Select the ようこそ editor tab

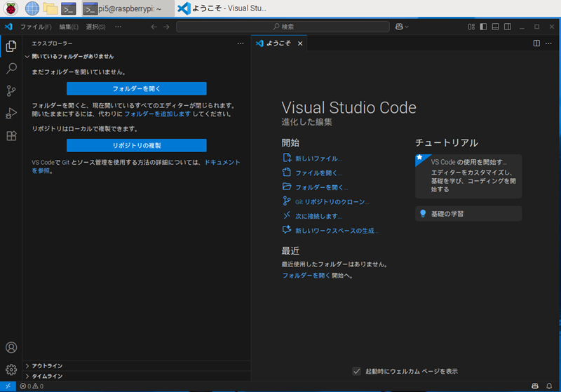278,43
